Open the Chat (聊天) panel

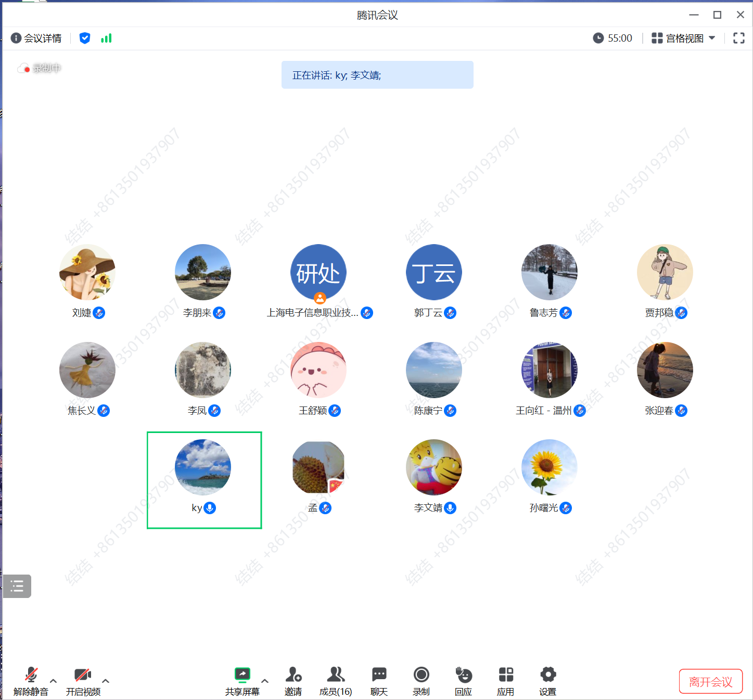pyautogui.click(x=379, y=676)
